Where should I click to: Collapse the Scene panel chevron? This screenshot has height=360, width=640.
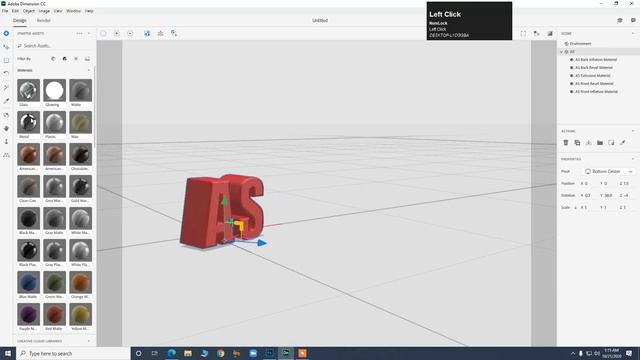633,33
